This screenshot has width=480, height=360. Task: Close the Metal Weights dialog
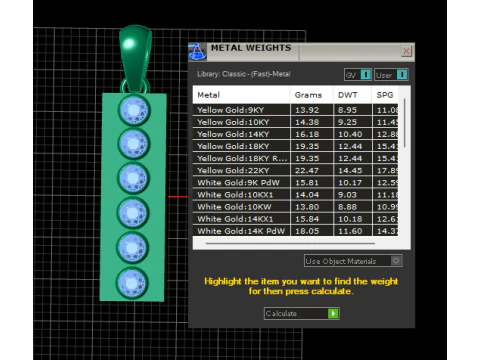[x=406, y=51]
